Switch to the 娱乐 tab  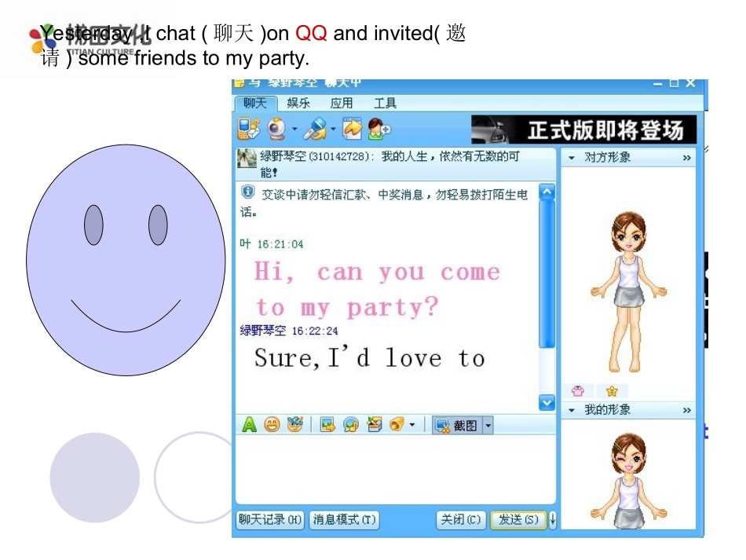point(298,103)
